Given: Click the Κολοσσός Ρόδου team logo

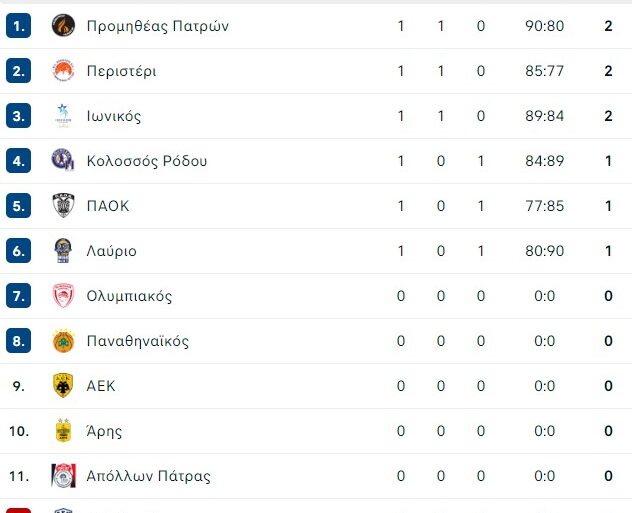Looking at the screenshot, I should tap(63, 161).
